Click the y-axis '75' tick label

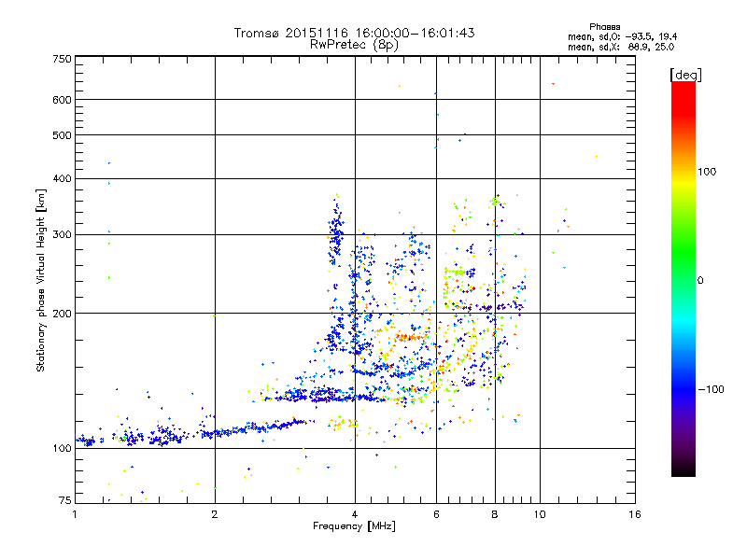pos(65,500)
